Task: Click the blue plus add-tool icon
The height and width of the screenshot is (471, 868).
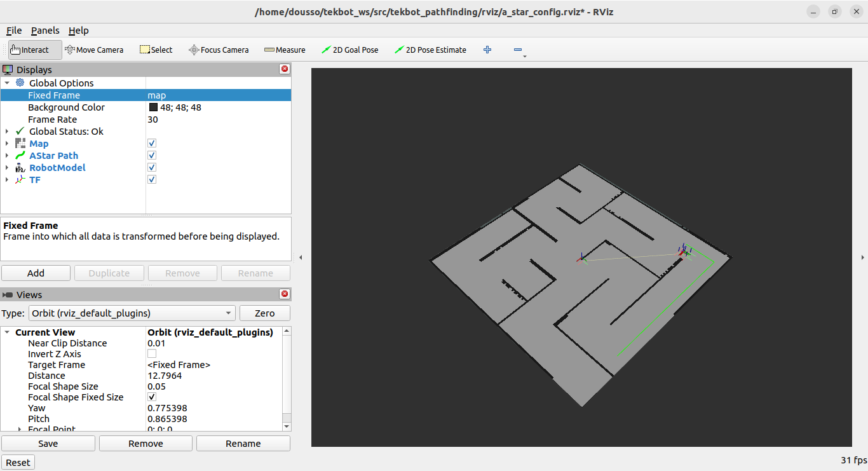Action: point(487,50)
